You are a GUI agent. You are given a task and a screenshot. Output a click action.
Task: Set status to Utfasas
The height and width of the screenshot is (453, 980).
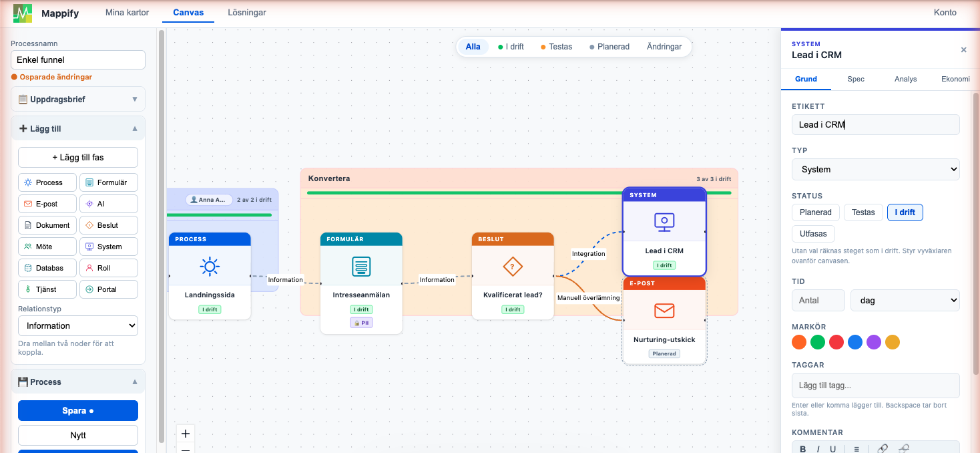tap(813, 234)
